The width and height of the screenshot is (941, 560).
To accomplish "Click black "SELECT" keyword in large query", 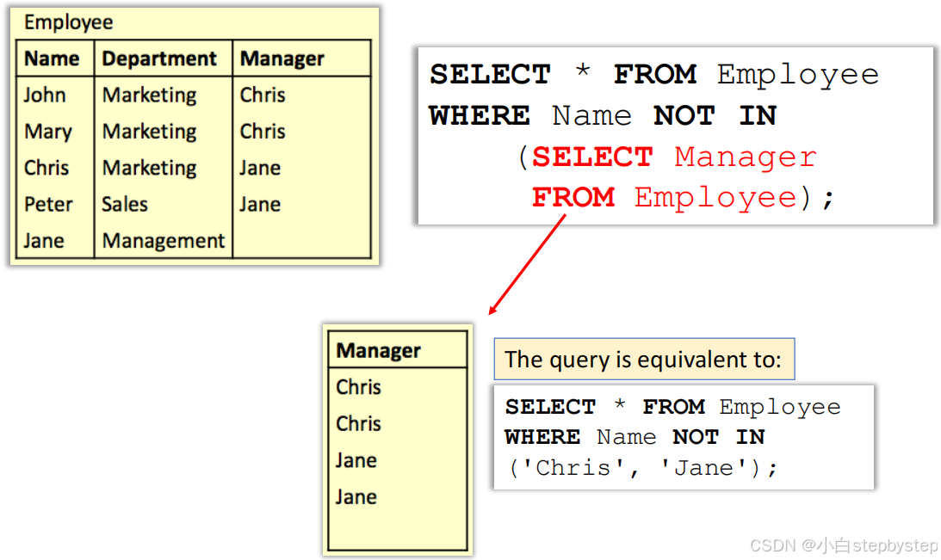I will tap(491, 75).
